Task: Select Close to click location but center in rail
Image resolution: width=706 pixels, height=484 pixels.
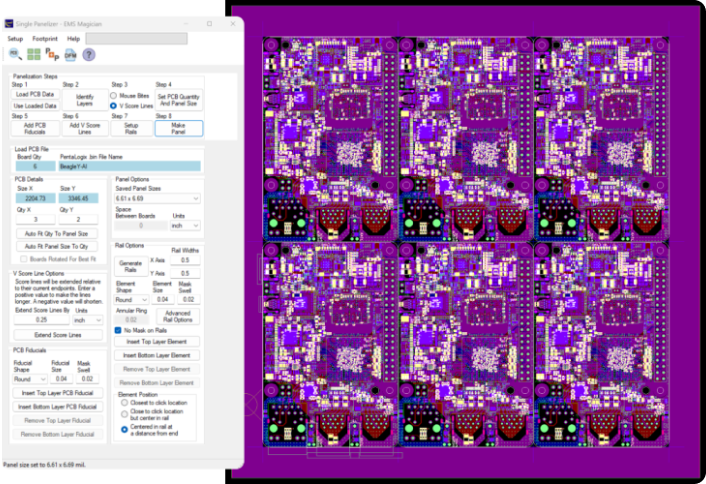Action: coord(125,414)
